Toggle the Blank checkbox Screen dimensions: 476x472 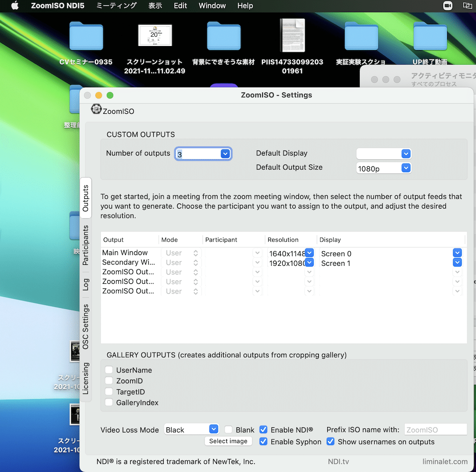point(228,430)
